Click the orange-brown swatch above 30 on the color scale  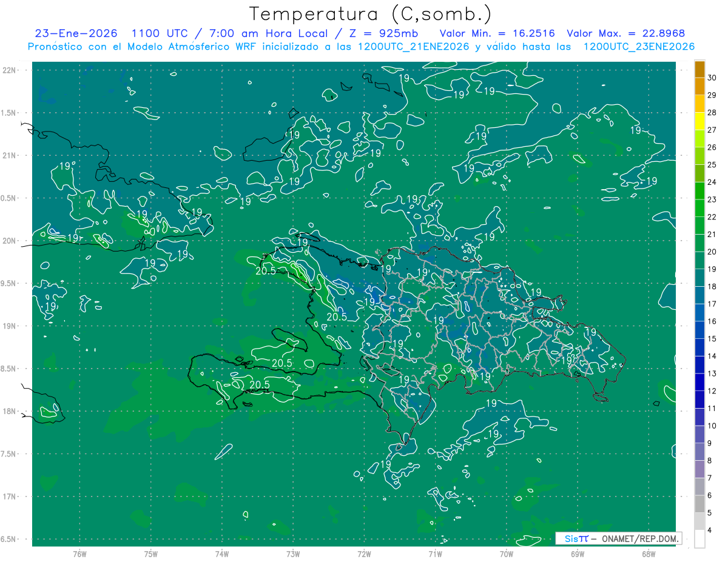coord(699,70)
